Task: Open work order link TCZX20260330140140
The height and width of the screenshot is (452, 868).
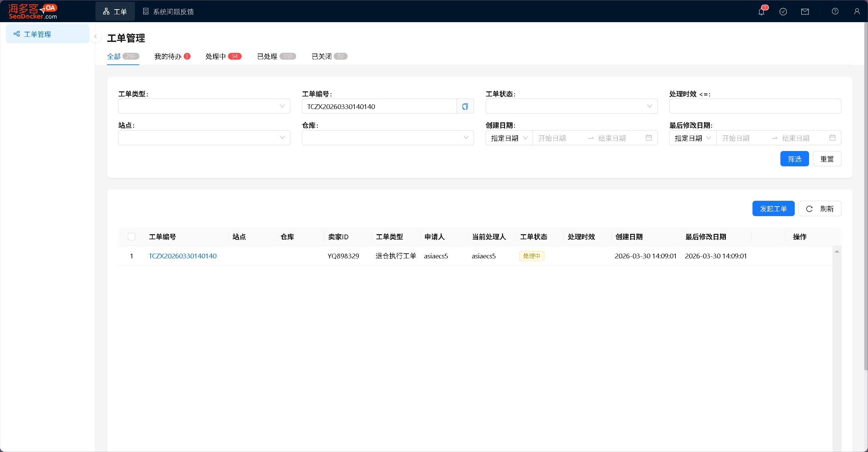Action: [183, 256]
